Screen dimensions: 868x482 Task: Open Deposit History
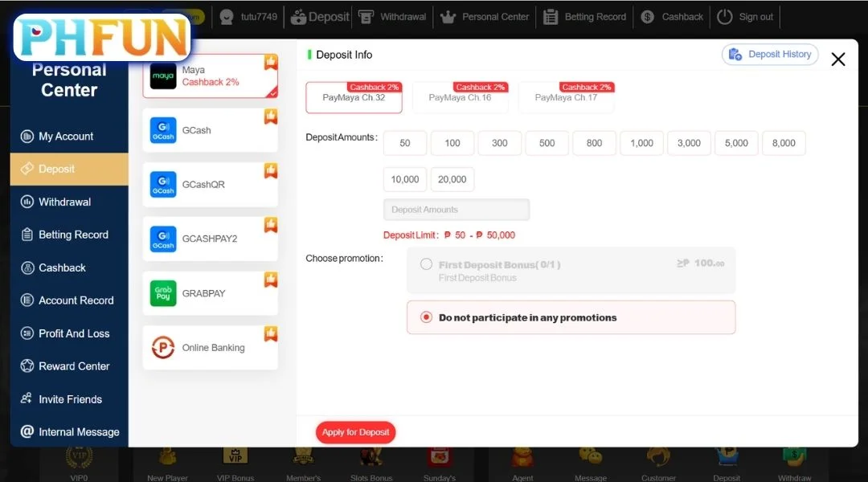[x=770, y=55]
